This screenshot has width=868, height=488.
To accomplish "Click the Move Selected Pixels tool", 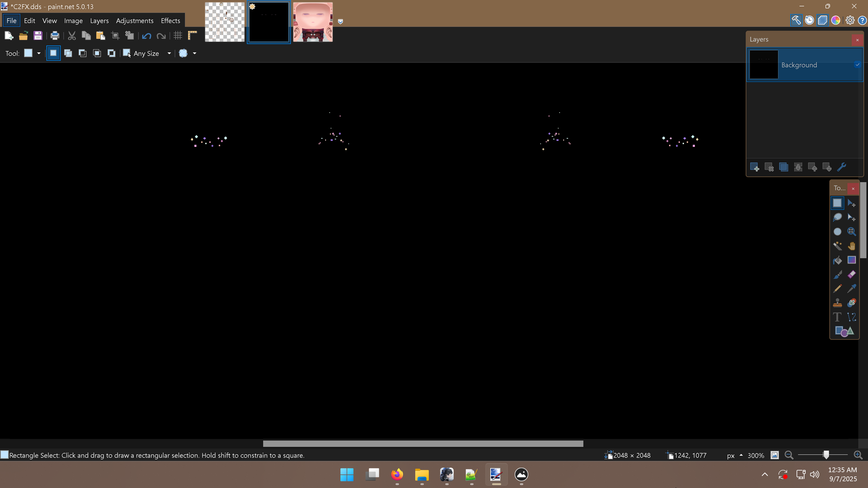I will point(852,203).
